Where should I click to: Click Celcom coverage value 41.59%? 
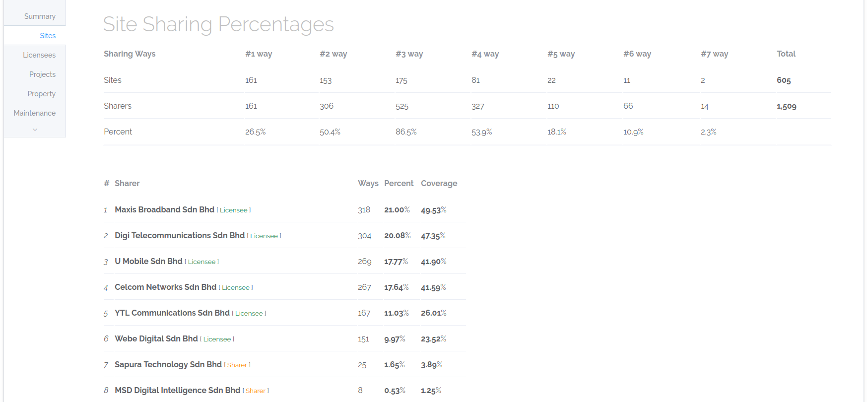coord(433,287)
